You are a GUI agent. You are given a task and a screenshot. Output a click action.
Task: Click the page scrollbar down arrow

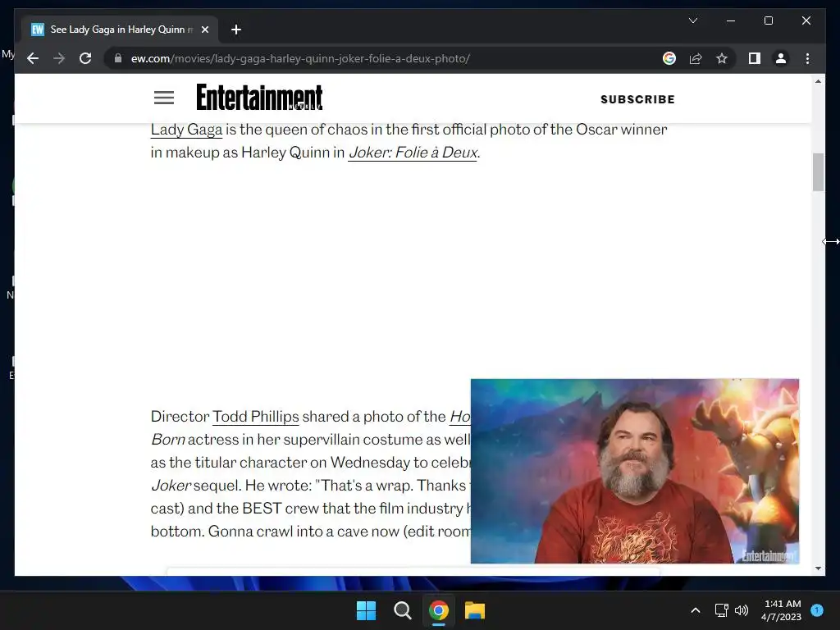tap(818, 568)
